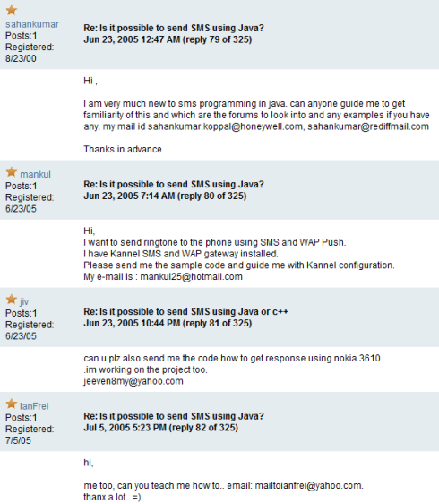Open IanFrei's user profile link
Viewport: 439px width, 504px height.
tap(34, 406)
